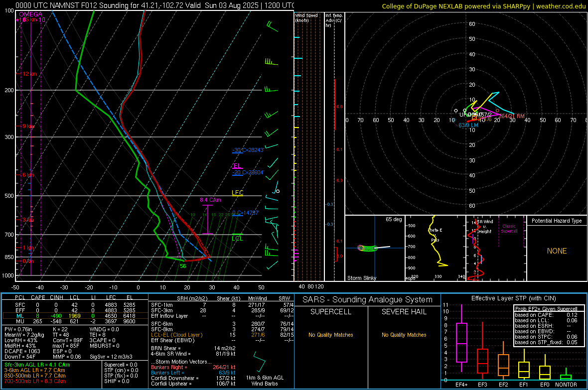The image size is (588, 390).
Task: Click the Supercell = 0.0 index
Action: (x=121, y=365)
